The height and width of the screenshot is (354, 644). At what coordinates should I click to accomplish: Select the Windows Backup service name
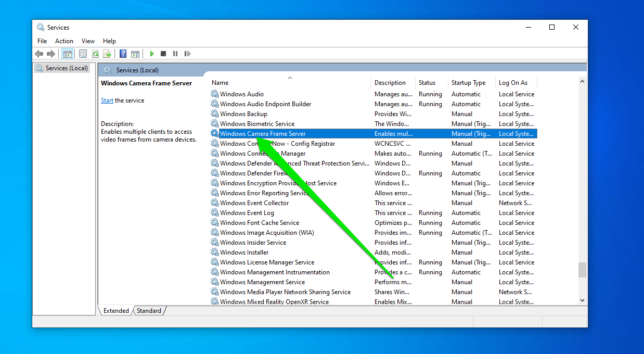(x=243, y=114)
